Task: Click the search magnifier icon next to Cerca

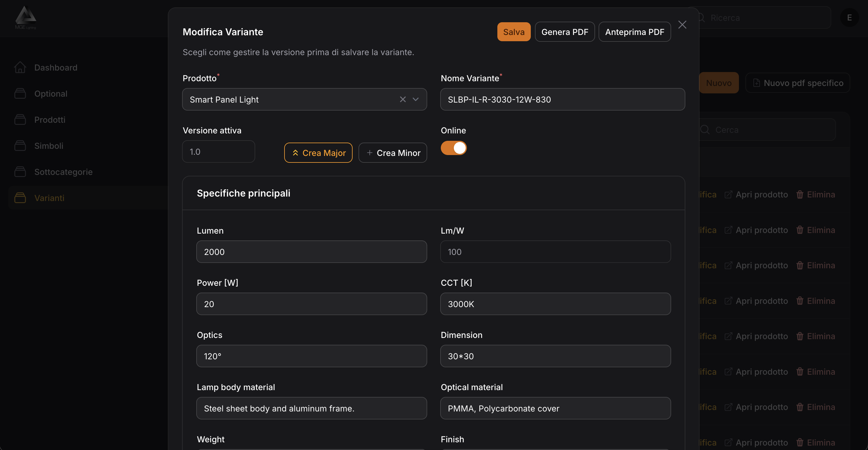Action: click(x=705, y=130)
